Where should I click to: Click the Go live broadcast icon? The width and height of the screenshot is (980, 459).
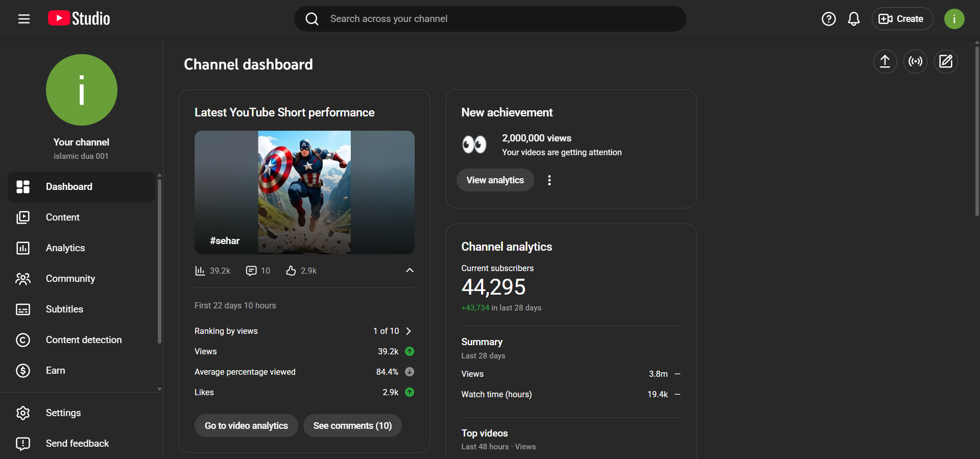[915, 62]
